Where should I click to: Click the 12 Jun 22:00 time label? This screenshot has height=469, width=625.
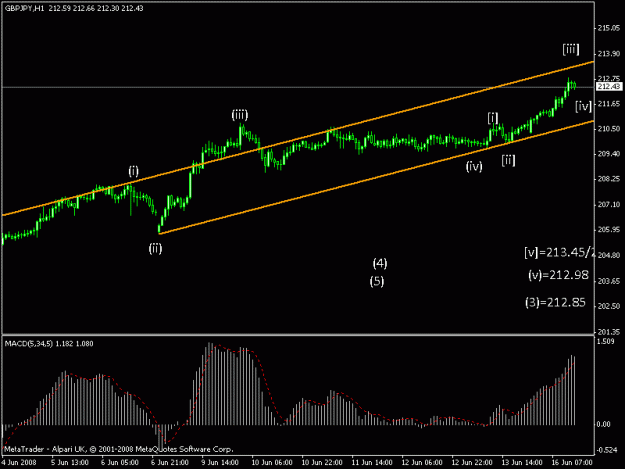click(472, 463)
